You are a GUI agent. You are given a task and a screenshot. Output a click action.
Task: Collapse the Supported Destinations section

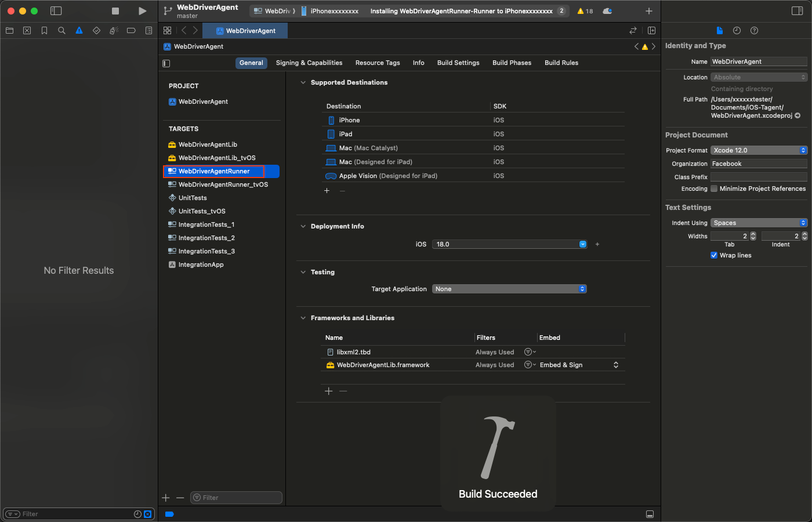[x=303, y=82]
